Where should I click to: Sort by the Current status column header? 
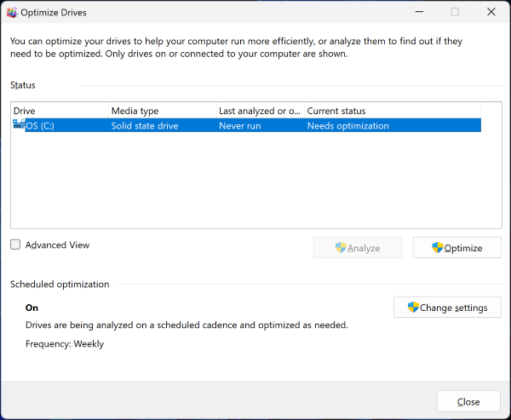[x=390, y=111]
